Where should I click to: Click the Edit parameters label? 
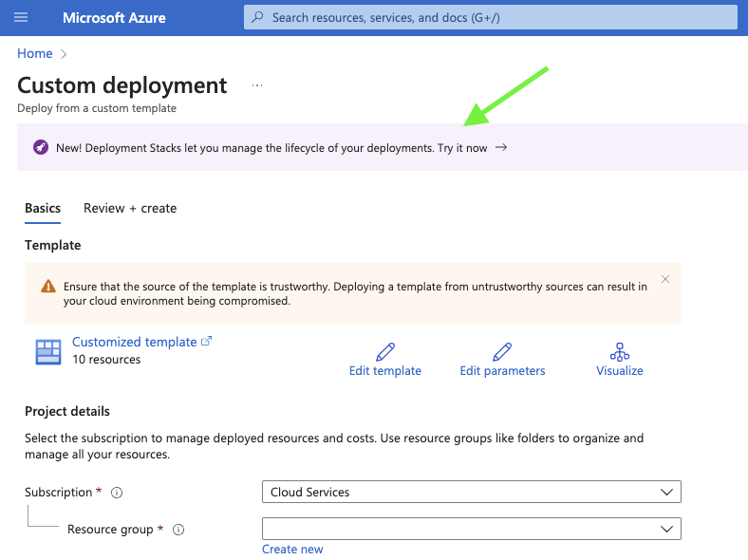tap(502, 370)
